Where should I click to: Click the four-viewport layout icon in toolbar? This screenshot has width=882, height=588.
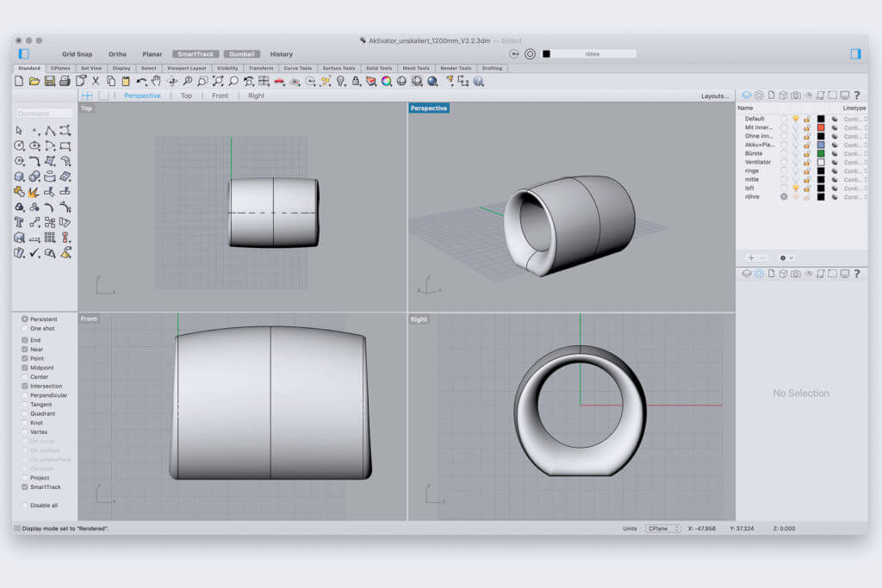pos(264,82)
